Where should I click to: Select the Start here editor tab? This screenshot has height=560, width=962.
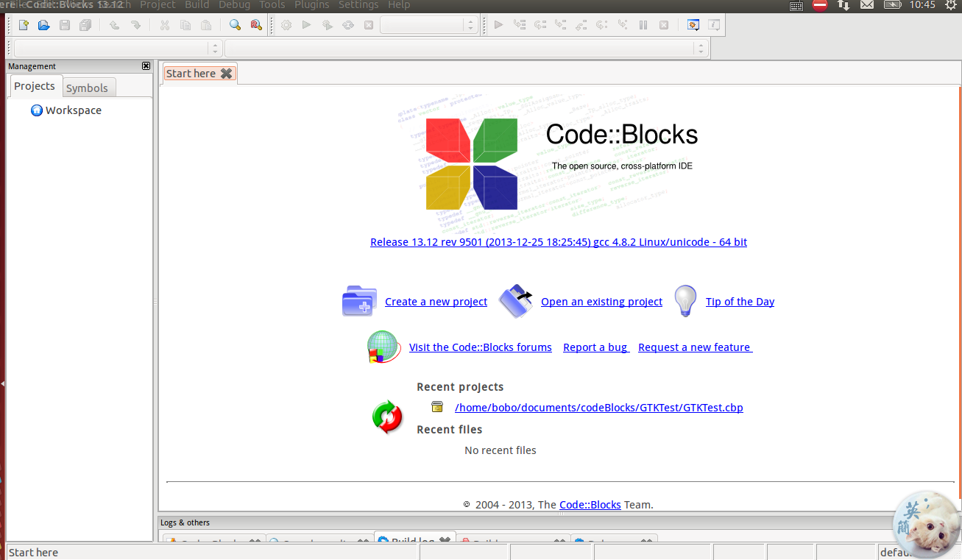pyautogui.click(x=191, y=73)
